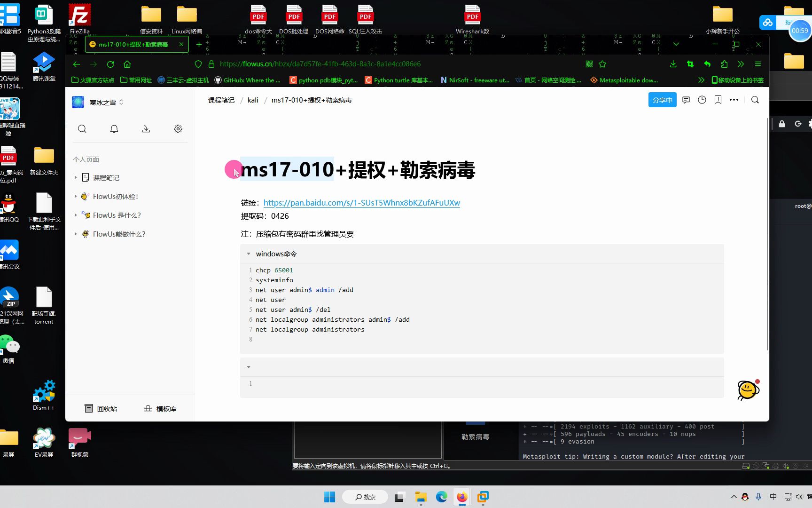Open the 模板库 template library
The width and height of the screenshot is (812, 508).
pyautogui.click(x=160, y=409)
